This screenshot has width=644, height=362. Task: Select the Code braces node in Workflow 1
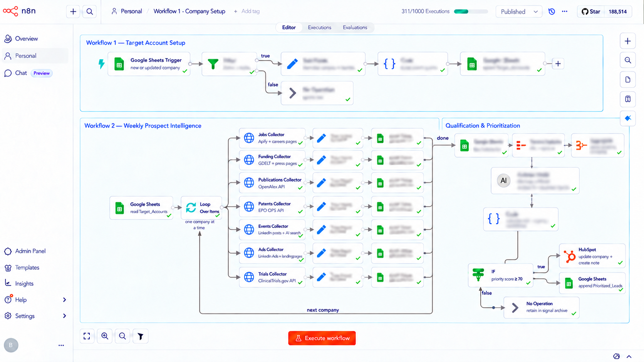413,64
